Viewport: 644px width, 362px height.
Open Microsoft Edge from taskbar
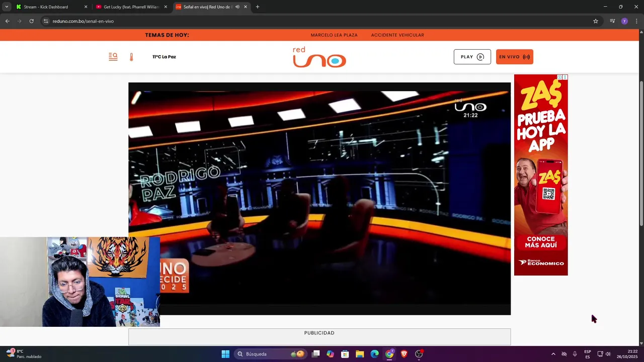click(x=374, y=354)
